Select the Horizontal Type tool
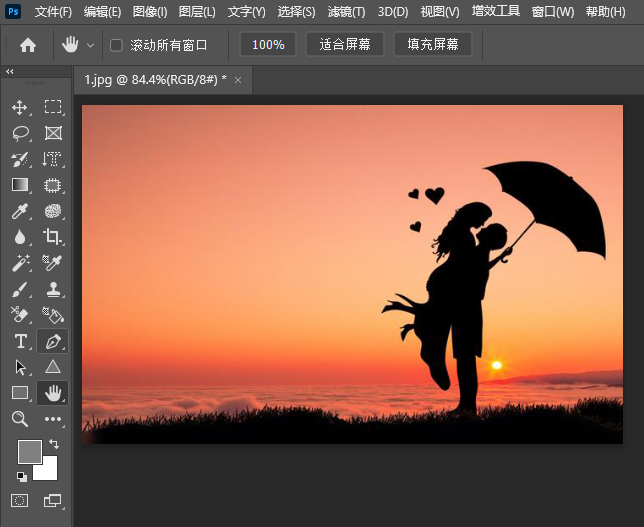 20,341
